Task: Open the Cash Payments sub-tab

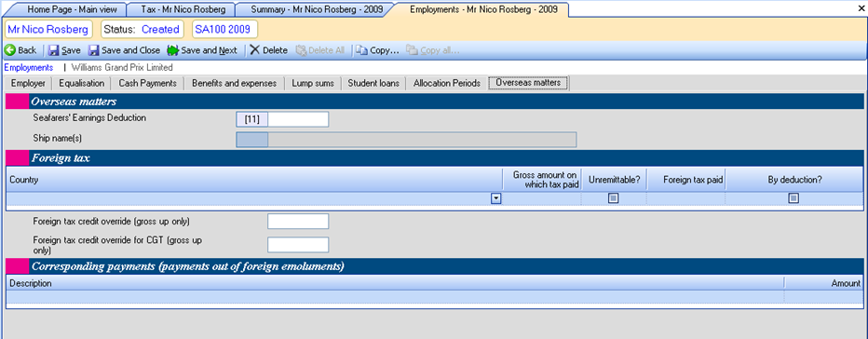Action: pos(148,83)
